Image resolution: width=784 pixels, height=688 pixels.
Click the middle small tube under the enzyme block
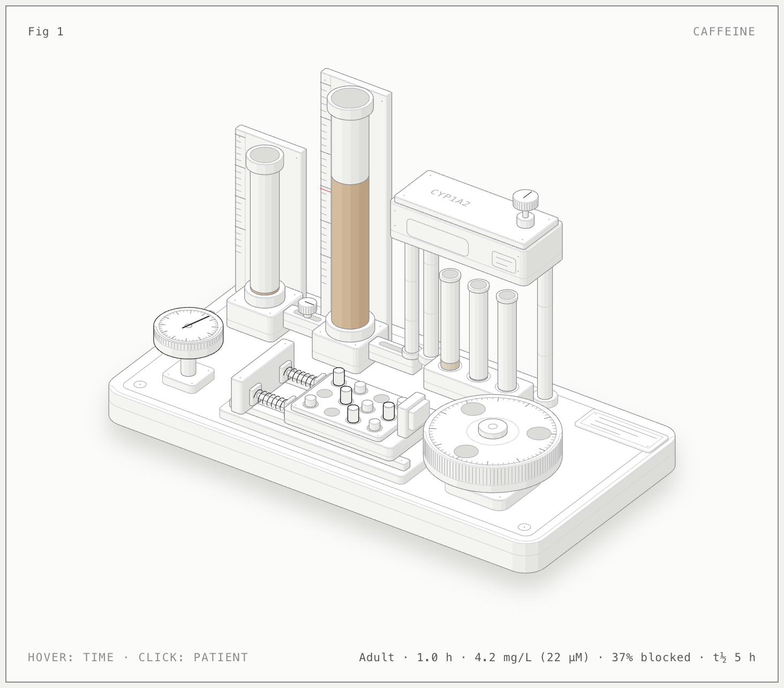[478, 331]
